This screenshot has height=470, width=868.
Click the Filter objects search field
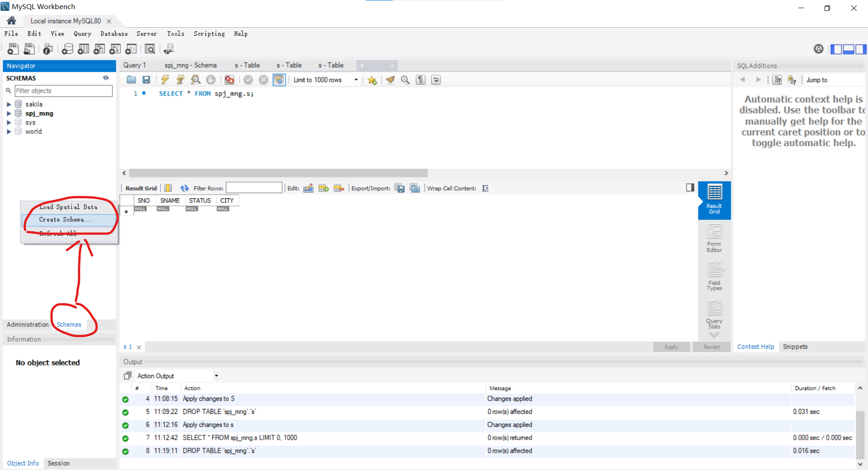point(63,91)
